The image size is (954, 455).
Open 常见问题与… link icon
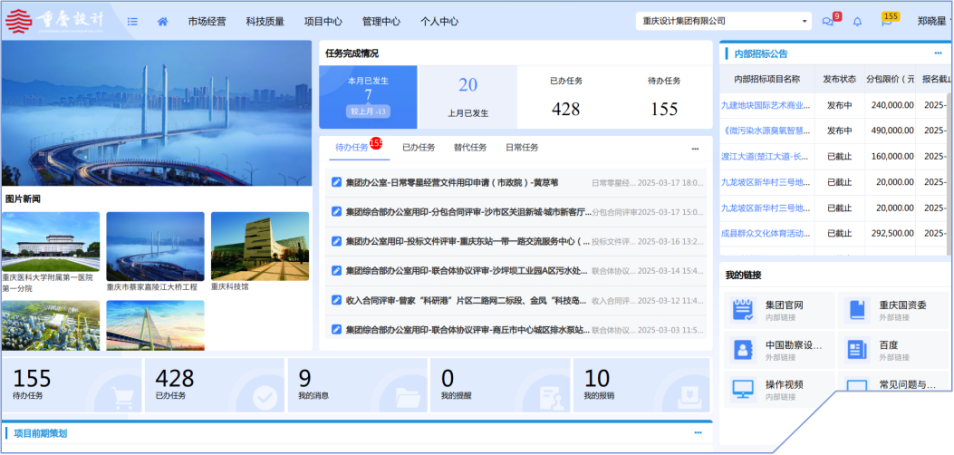coord(857,387)
